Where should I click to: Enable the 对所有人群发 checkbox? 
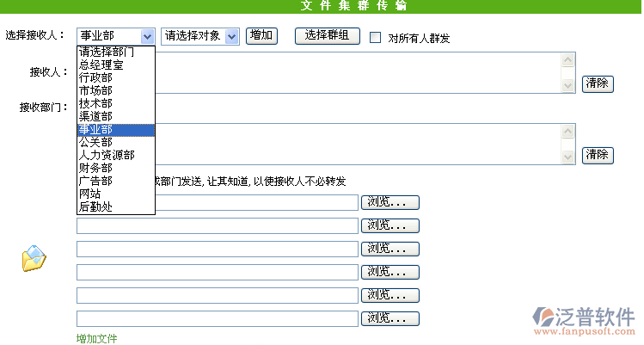375,37
